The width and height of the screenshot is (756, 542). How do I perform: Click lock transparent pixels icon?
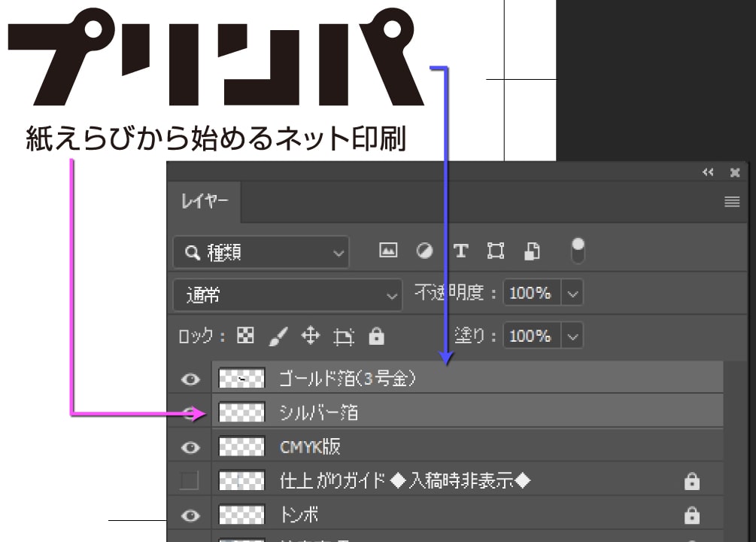click(245, 336)
